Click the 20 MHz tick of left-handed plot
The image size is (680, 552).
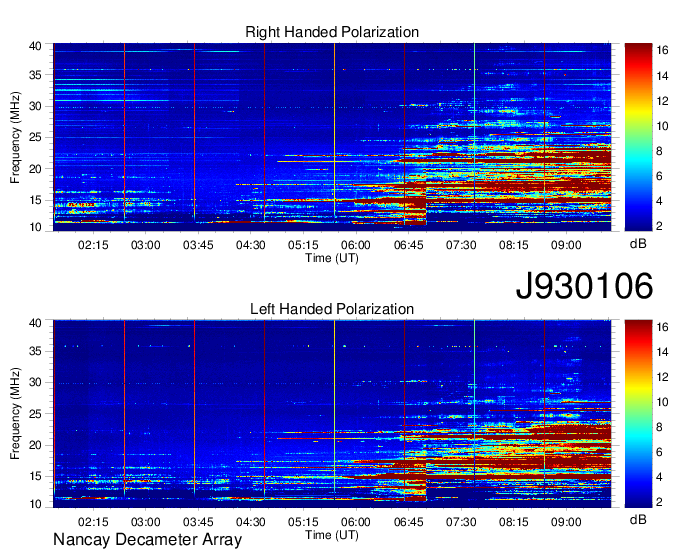tap(35, 445)
